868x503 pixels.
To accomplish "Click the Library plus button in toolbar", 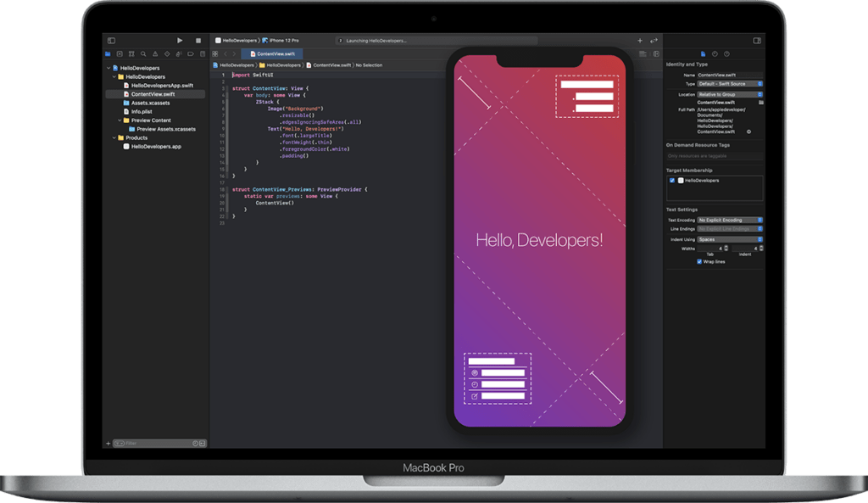I will pos(640,40).
